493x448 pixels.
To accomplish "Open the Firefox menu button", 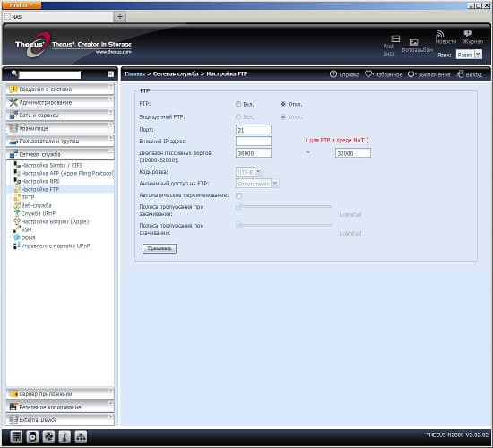I will click(x=22, y=5).
